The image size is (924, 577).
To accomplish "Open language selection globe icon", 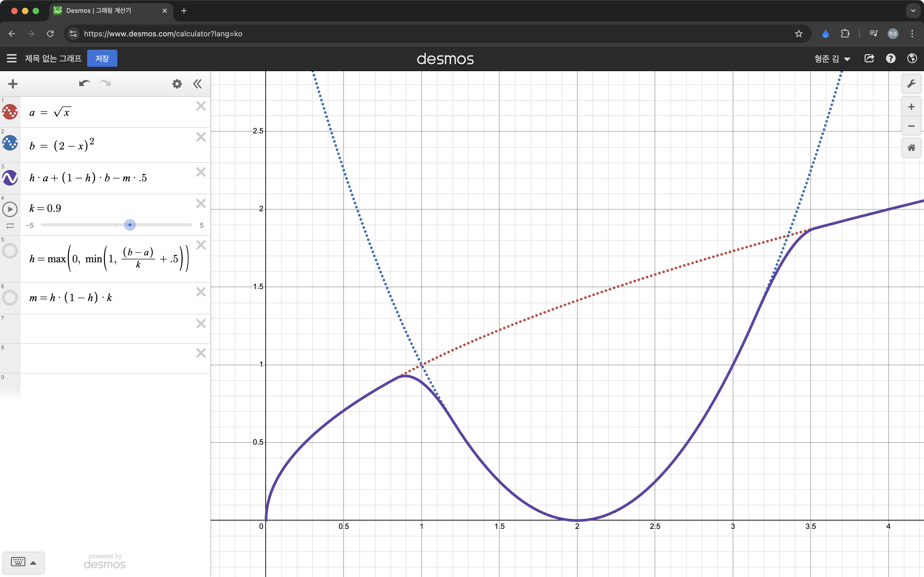I will pyautogui.click(x=912, y=58).
